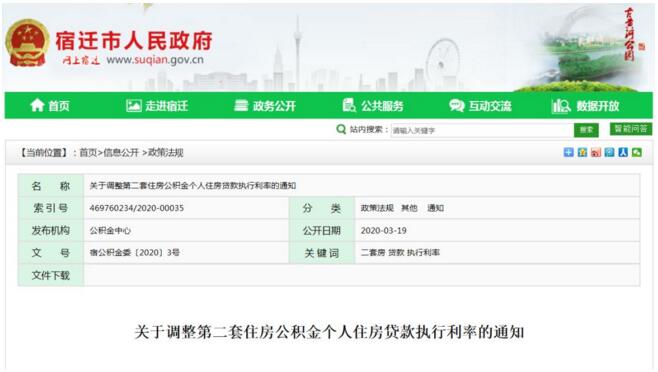This screenshot has width=658, height=372.
Task: Open the 互动交流 menu
Action: click(x=480, y=105)
